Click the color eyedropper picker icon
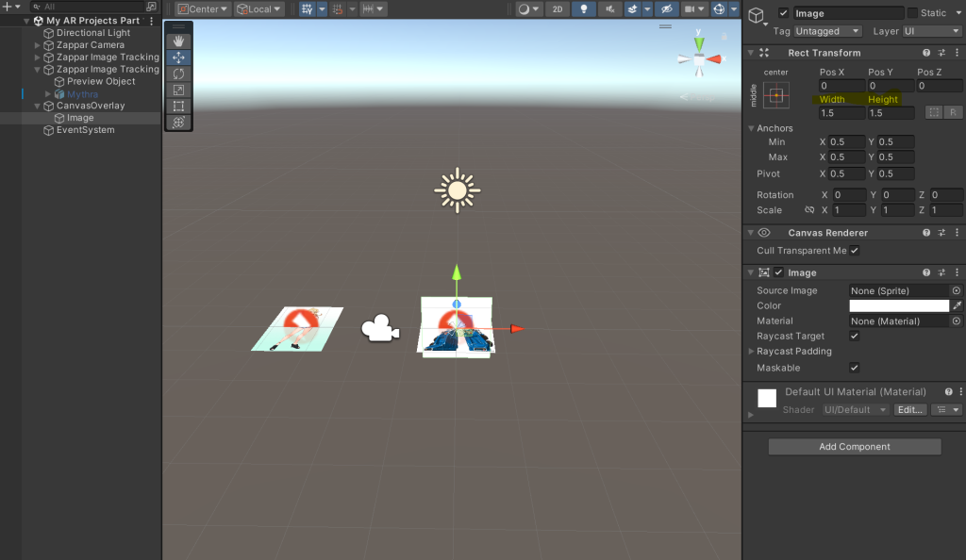 [x=957, y=305]
